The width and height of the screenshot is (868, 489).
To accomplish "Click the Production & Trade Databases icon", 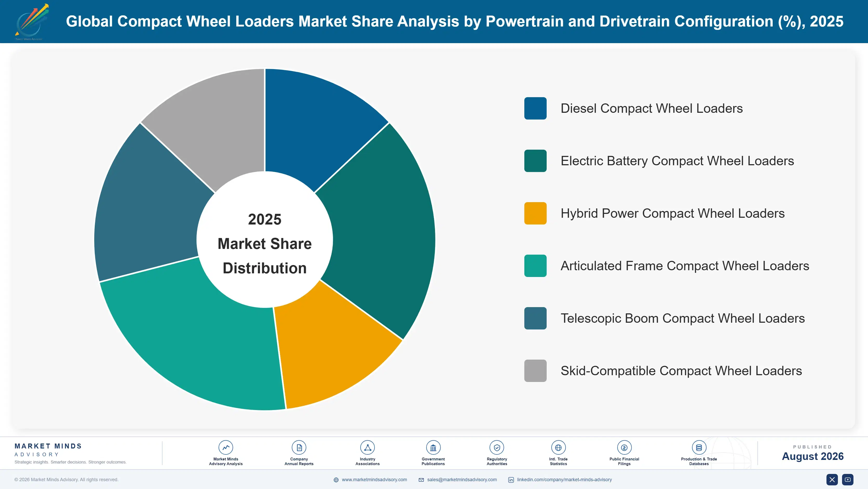I will click(x=699, y=447).
